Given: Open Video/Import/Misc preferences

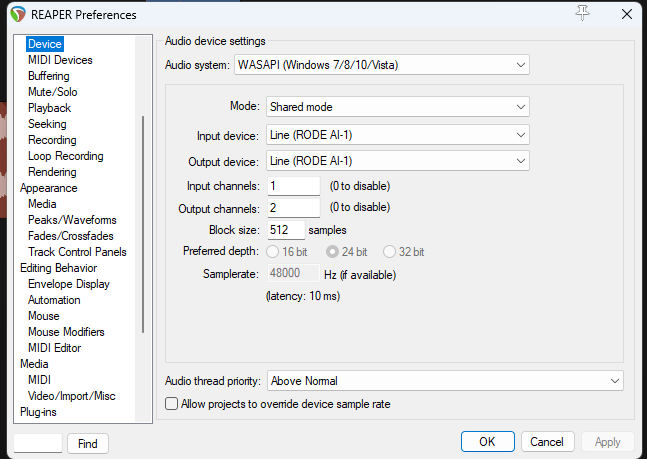Looking at the screenshot, I should pyautogui.click(x=71, y=396).
